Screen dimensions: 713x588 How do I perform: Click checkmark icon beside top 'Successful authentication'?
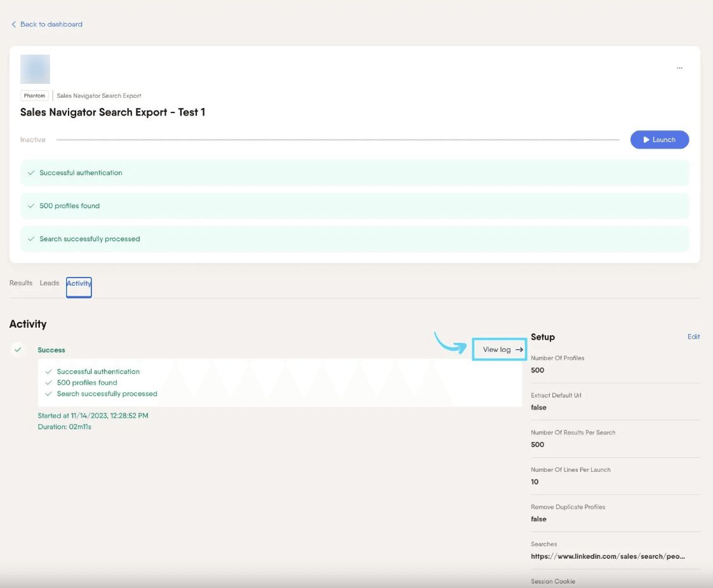(x=31, y=173)
